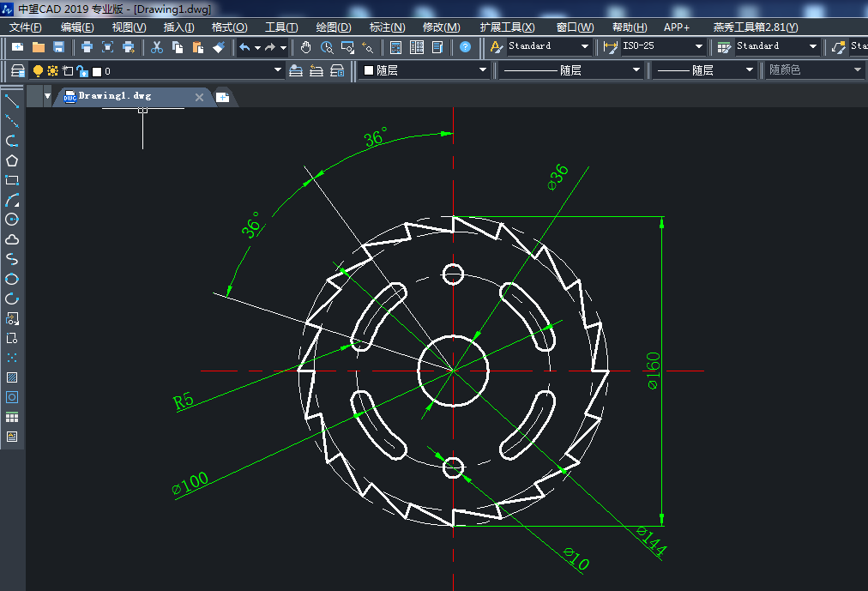
Task: Toggle viewport freeze icon for layer 0
Action: click(x=68, y=71)
